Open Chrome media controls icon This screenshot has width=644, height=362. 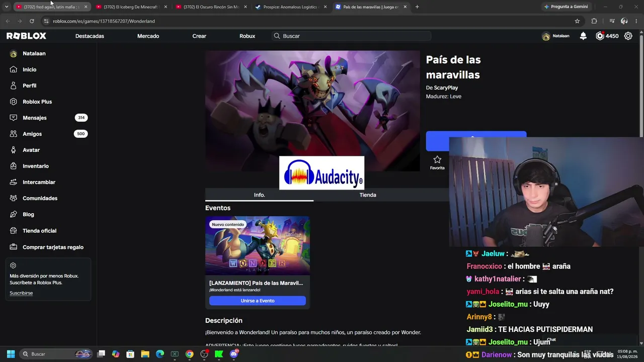pos(612,21)
